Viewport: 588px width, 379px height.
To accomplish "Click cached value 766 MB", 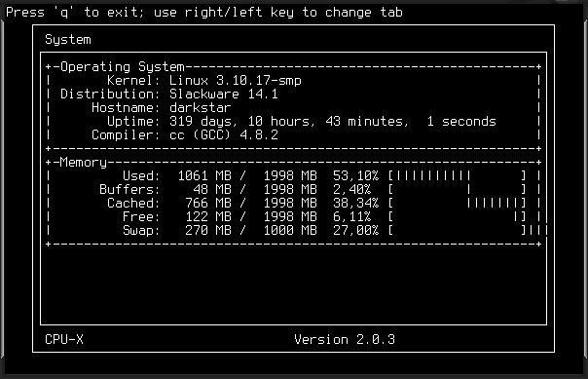I will tap(208, 203).
